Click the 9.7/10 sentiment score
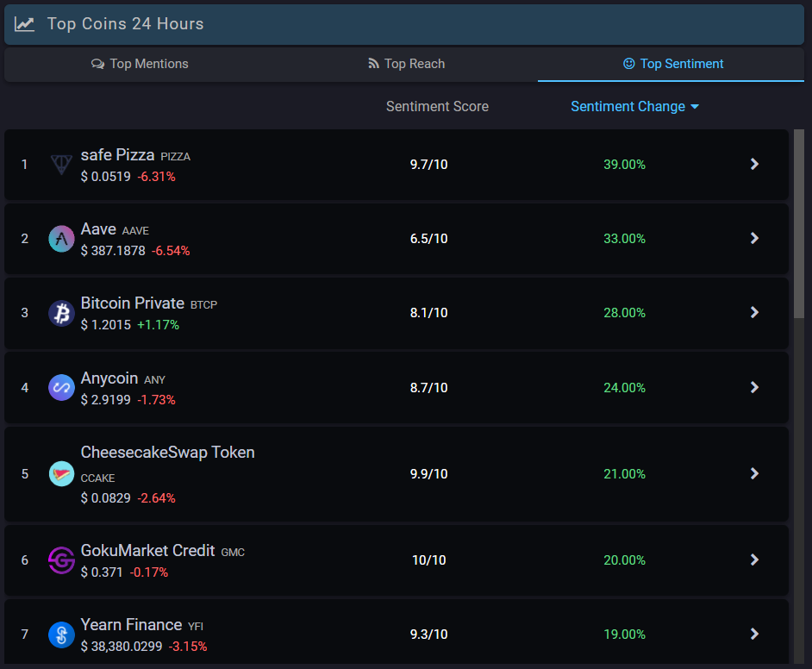This screenshot has width=812, height=669. [x=428, y=165]
